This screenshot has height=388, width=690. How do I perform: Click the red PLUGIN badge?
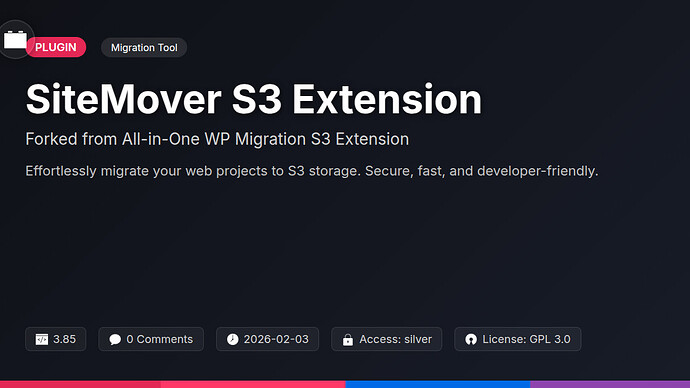(56, 47)
